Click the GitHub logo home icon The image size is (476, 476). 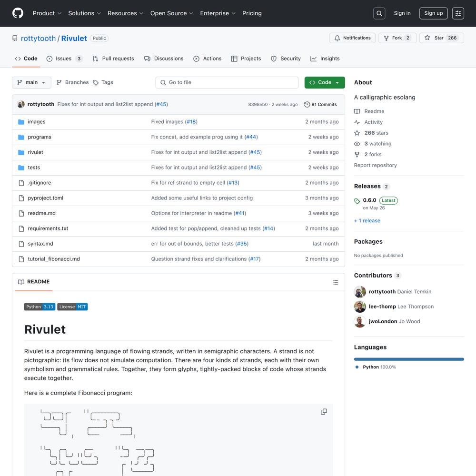coord(18,13)
